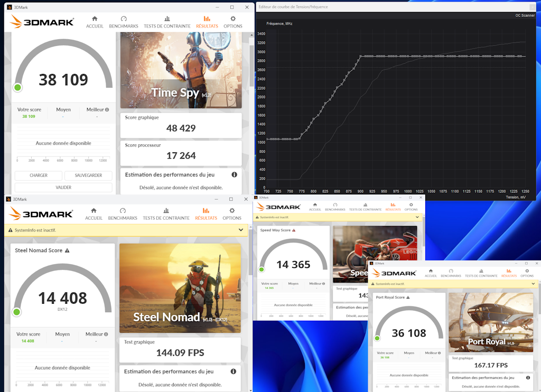
Task: Open OPTIONS in the Steel Nomad window
Action: (232, 214)
